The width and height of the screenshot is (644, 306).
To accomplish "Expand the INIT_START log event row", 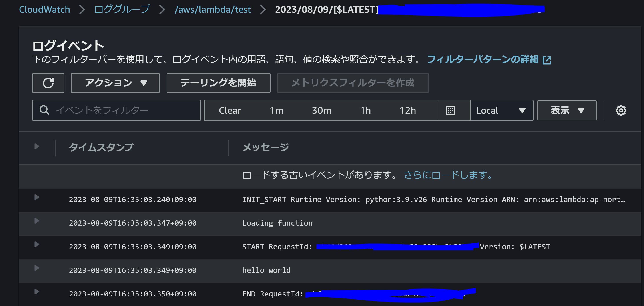I will click(37, 197).
